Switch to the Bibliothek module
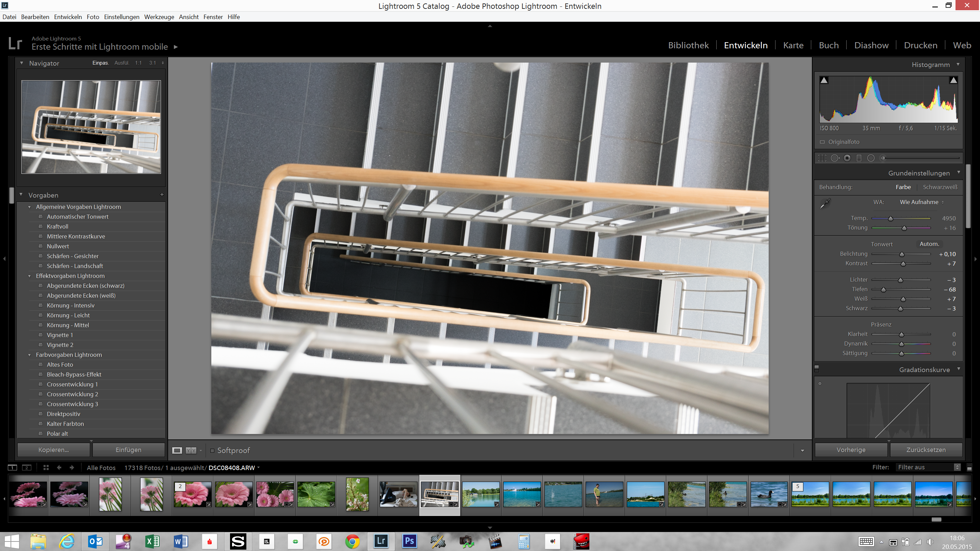This screenshot has height=551, width=980. pyautogui.click(x=689, y=45)
